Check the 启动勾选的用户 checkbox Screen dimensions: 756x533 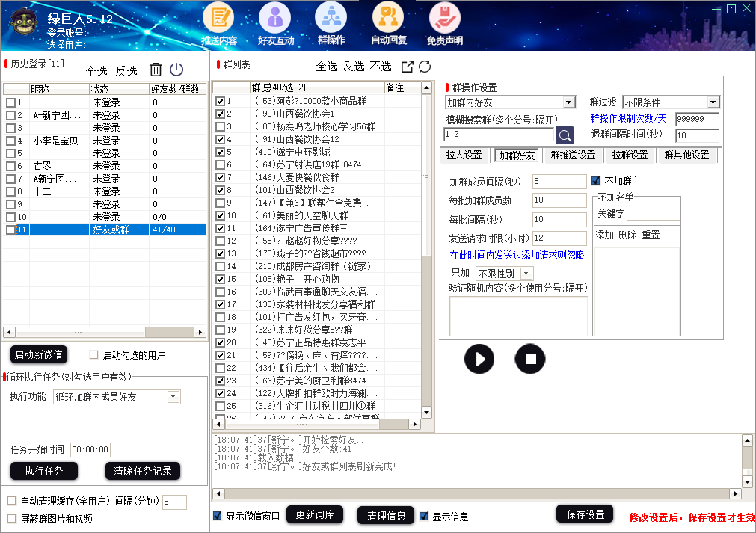click(x=94, y=355)
